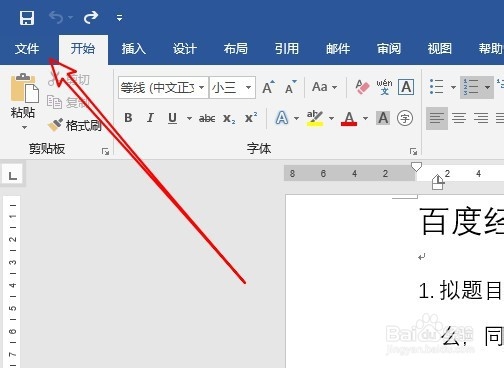Toggle subscript x₂ formatting

(229, 118)
